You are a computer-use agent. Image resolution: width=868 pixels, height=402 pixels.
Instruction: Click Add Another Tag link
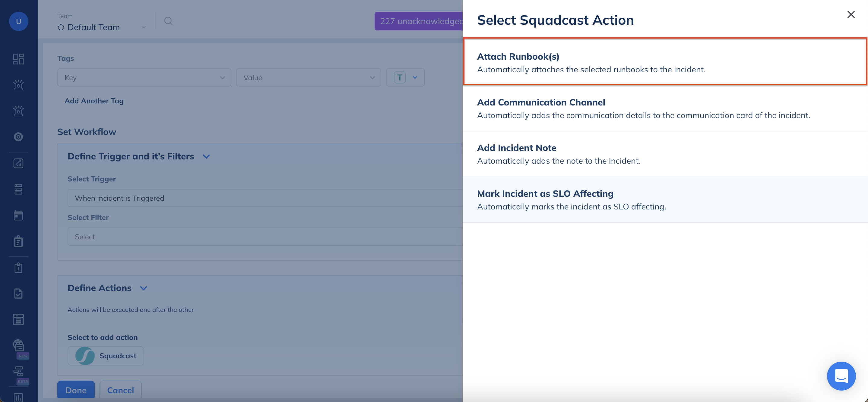[94, 101]
